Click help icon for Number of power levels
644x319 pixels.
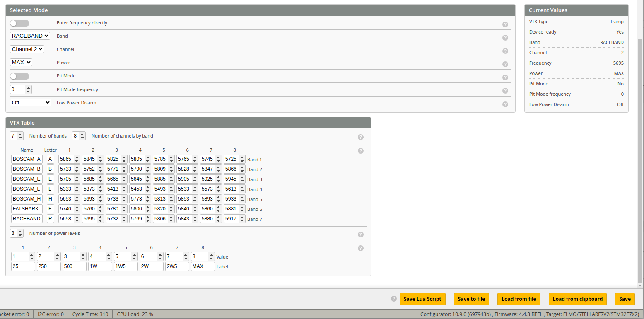(360, 234)
